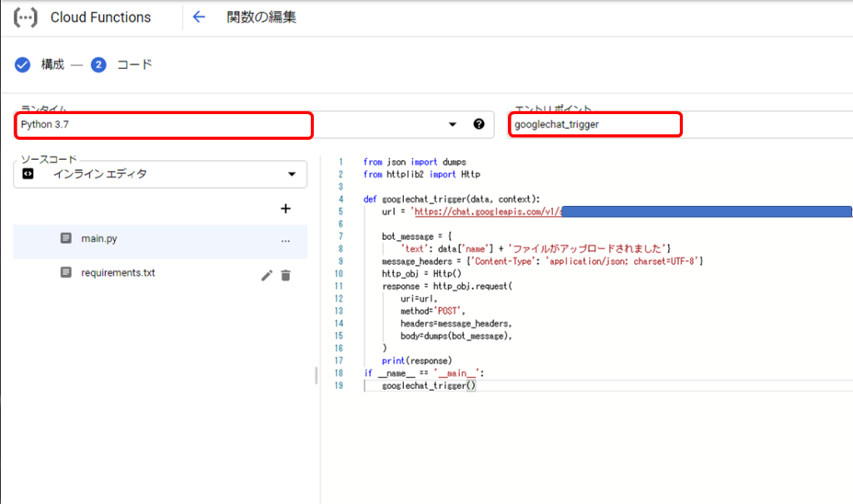
Task: Click code line 1 'from json import dumps'
Action: (x=415, y=162)
